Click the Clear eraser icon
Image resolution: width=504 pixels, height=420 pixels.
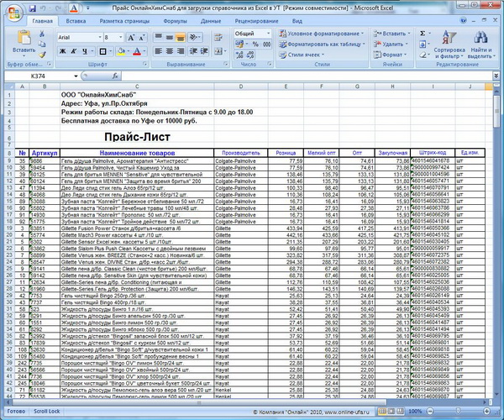[x=423, y=55]
